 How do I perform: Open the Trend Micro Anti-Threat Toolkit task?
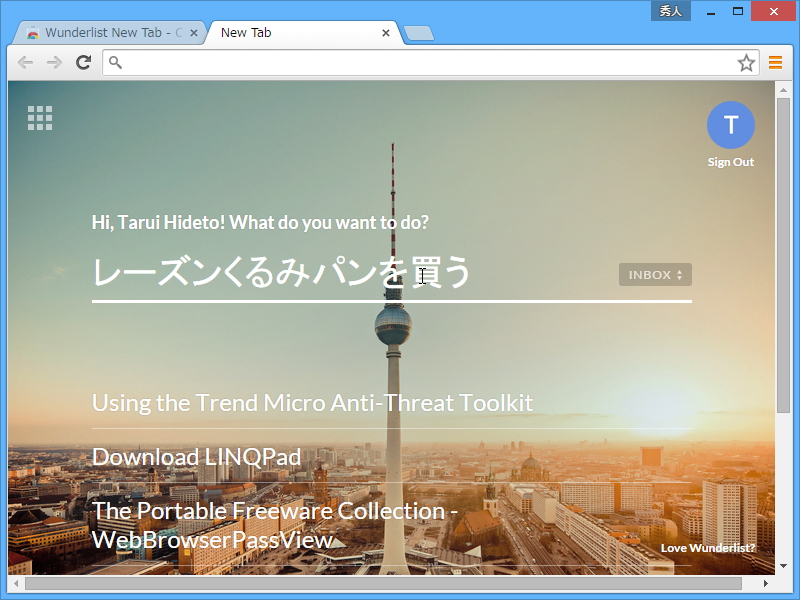pos(312,402)
